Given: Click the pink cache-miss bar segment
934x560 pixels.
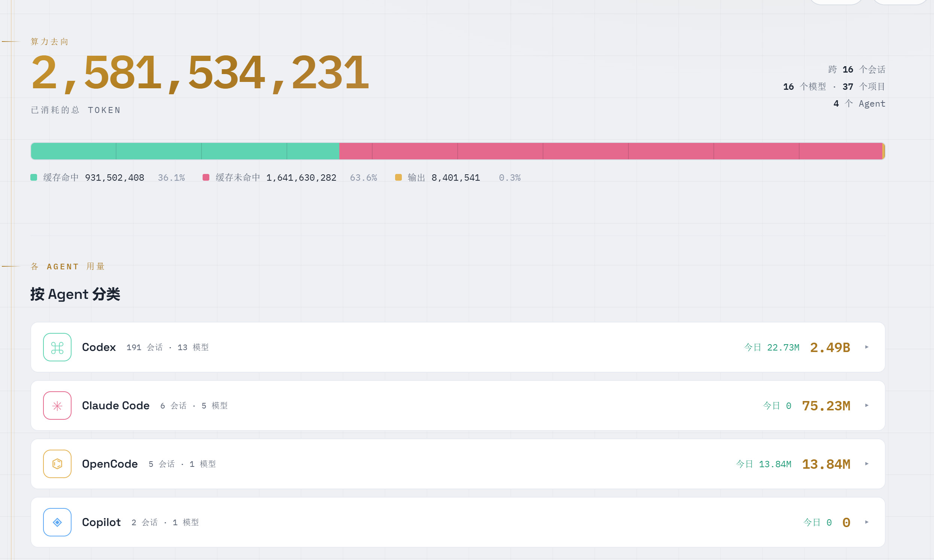Looking at the screenshot, I should tap(610, 151).
